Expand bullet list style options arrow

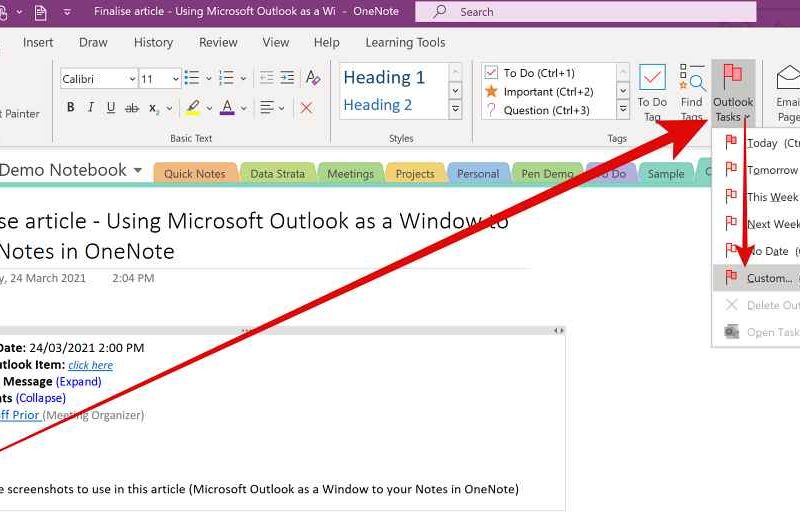209,79
